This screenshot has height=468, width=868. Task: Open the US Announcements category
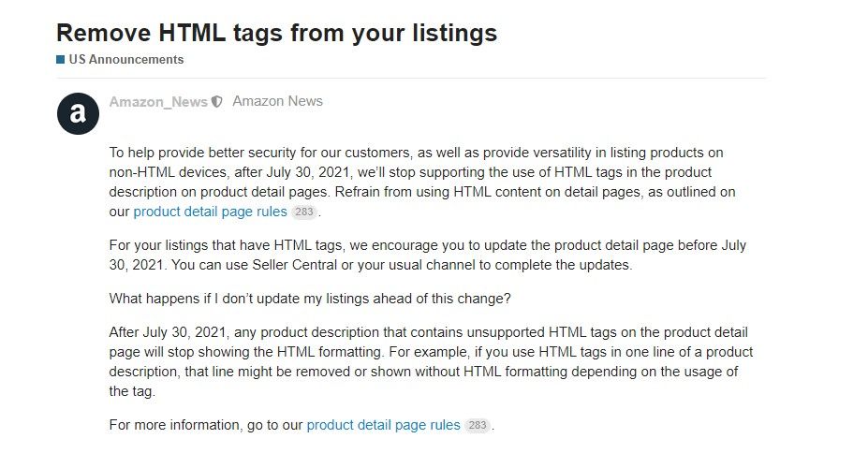126,60
